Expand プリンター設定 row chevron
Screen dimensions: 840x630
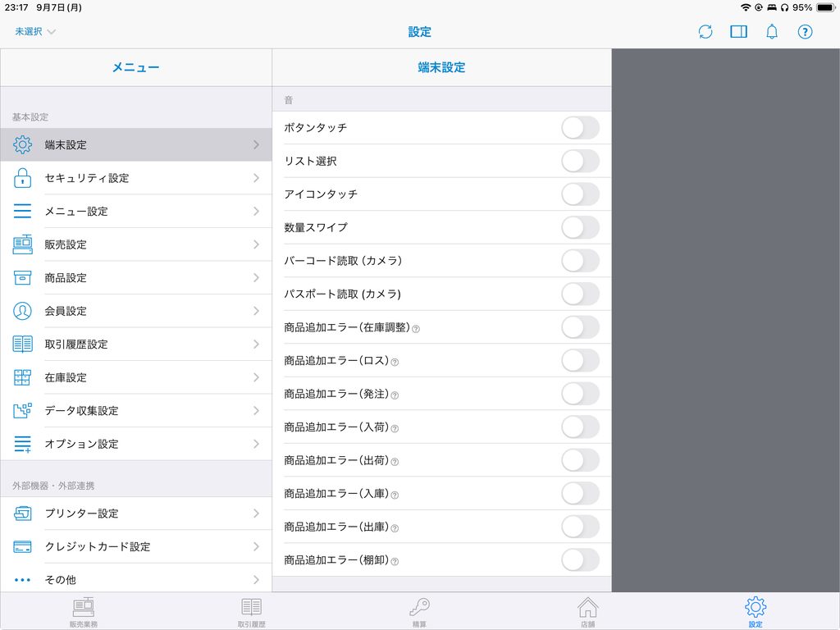click(x=256, y=514)
